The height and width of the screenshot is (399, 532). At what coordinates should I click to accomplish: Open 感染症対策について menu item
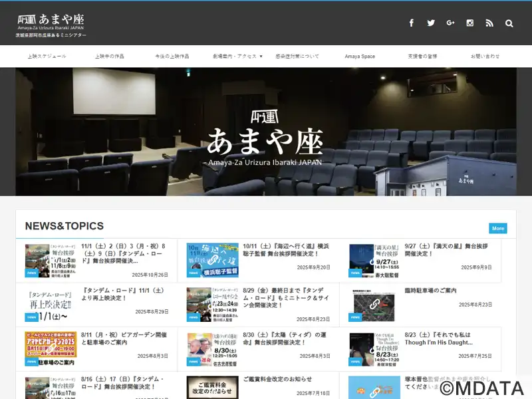297,57
